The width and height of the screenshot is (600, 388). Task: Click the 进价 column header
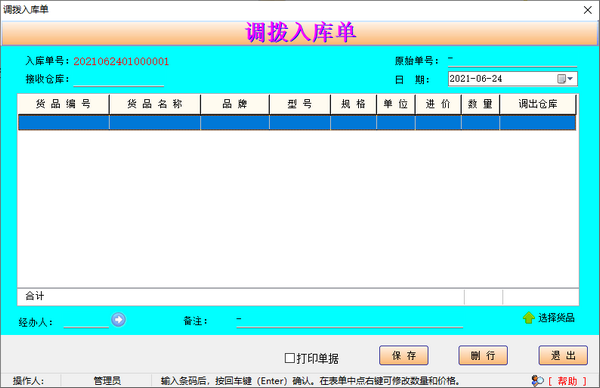click(x=438, y=104)
